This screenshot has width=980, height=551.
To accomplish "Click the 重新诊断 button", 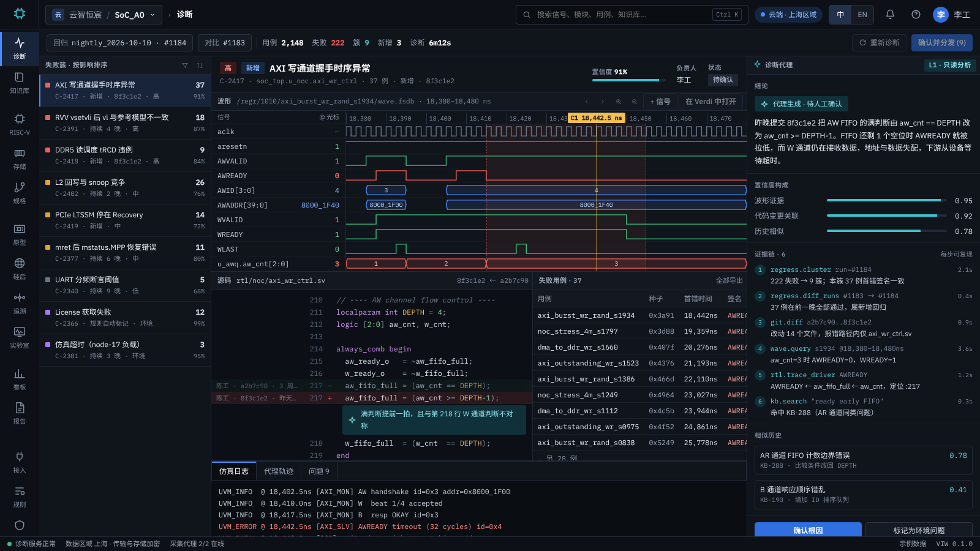I will (879, 43).
